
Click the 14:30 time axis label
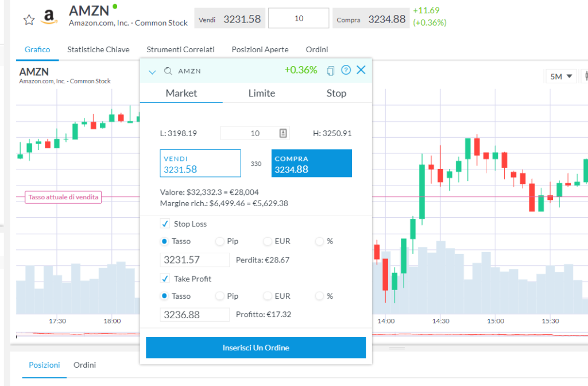(440, 321)
